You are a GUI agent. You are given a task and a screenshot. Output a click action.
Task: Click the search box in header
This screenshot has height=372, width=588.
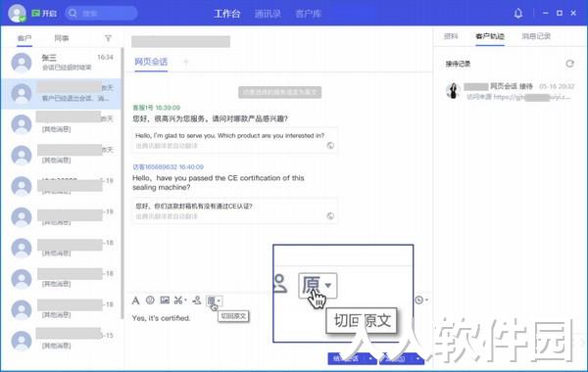click(101, 14)
